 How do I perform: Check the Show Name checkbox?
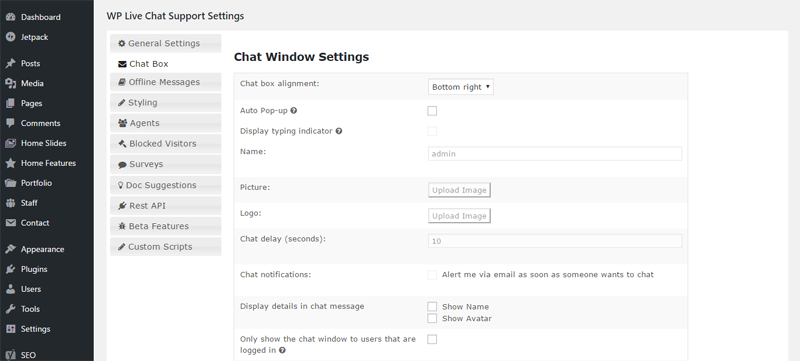click(x=432, y=306)
